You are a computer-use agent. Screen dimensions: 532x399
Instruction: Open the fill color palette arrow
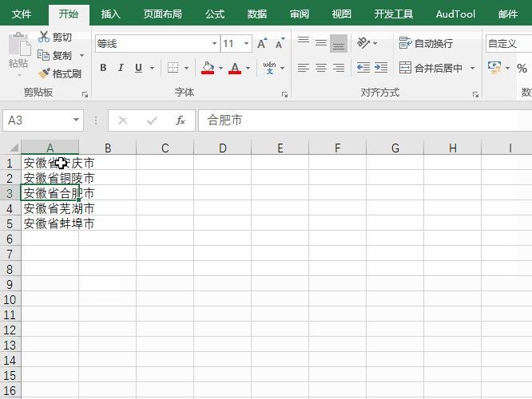[x=220, y=68]
